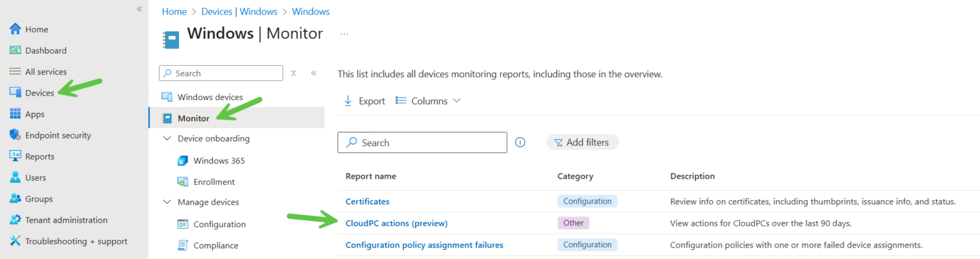980x259 pixels.
Task: Click the Reports sidebar icon
Action: [15, 156]
